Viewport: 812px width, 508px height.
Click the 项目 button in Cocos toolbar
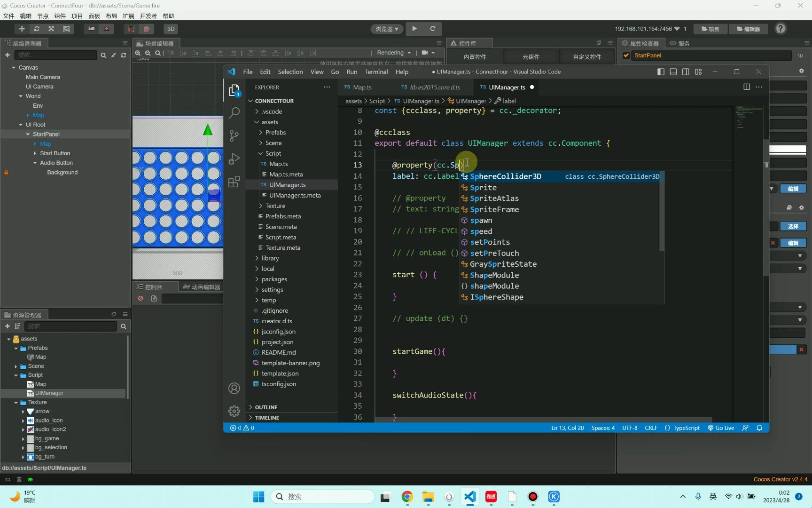point(710,29)
